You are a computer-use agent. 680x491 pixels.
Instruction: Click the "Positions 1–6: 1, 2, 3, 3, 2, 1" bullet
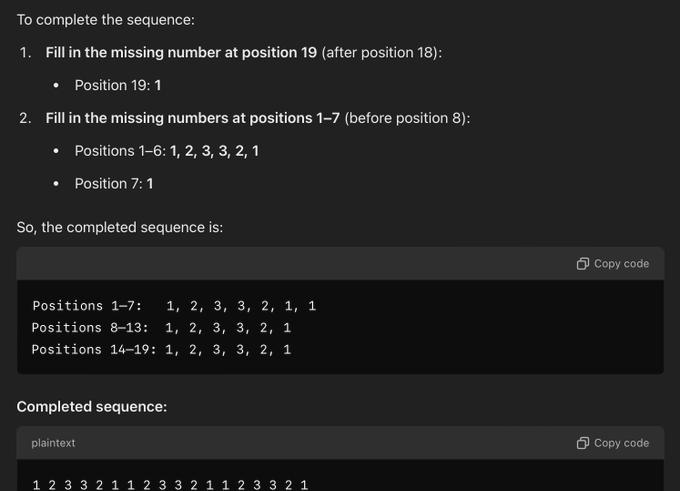167,151
